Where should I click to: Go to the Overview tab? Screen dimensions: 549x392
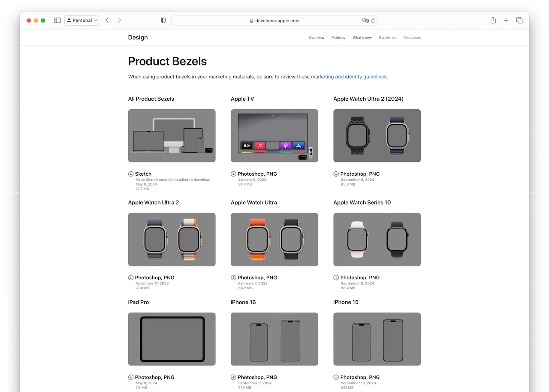tap(317, 38)
